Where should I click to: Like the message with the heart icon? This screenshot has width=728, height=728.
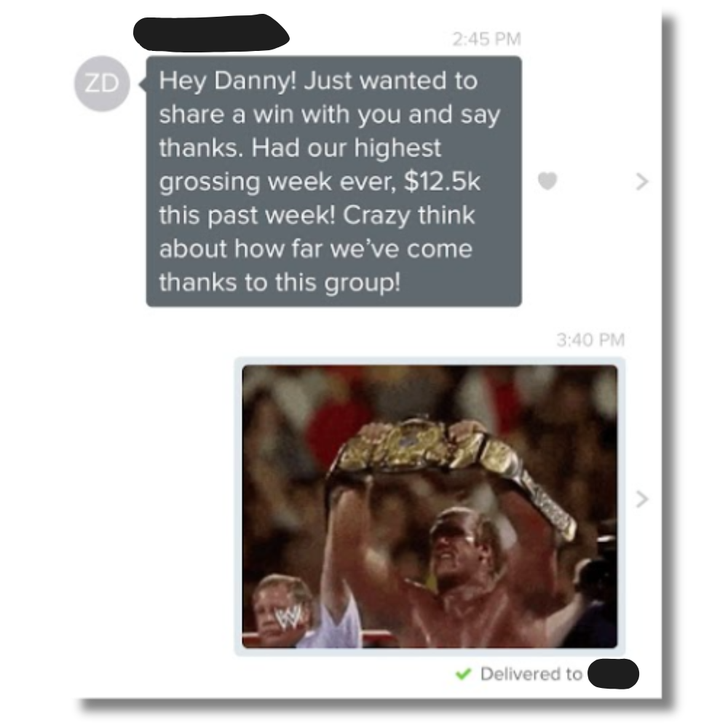click(x=547, y=181)
